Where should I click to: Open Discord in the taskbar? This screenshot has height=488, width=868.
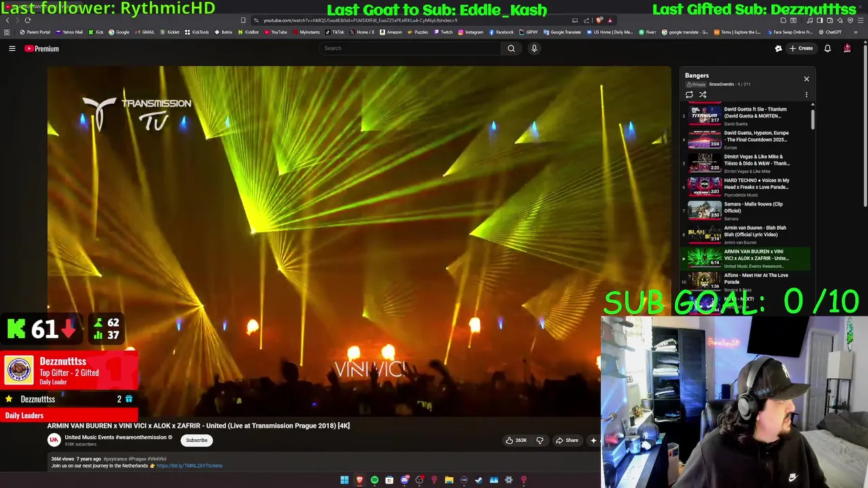(x=405, y=481)
